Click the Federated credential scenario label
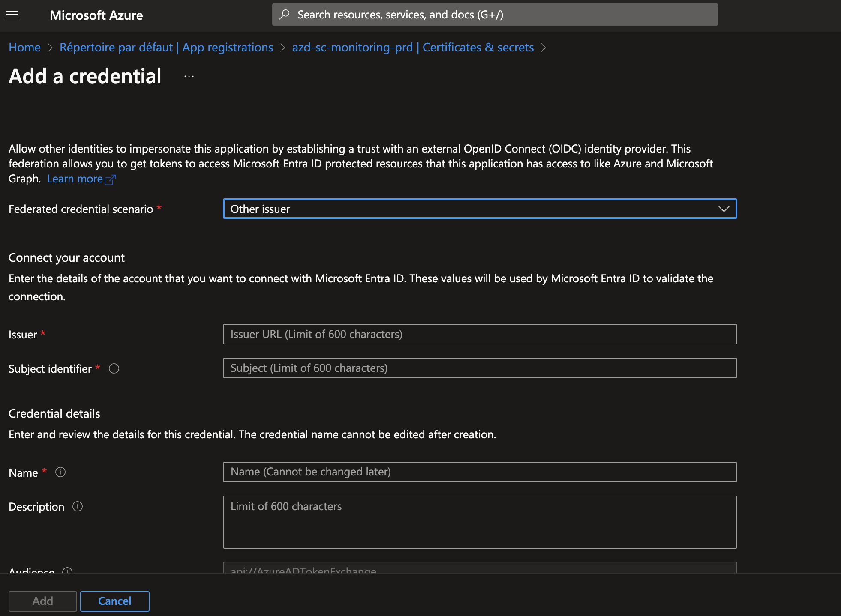Screen dimensions: 841x616 (81, 209)
